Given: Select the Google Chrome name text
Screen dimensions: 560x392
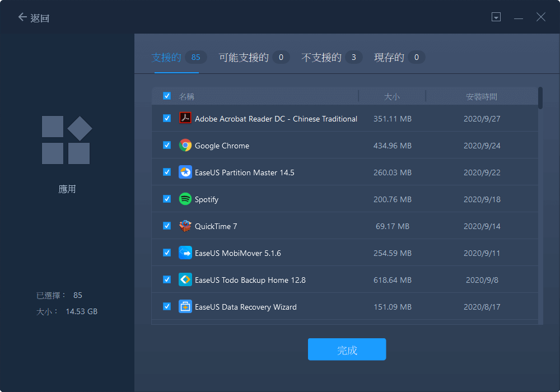Looking at the screenshot, I should [x=222, y=146].
